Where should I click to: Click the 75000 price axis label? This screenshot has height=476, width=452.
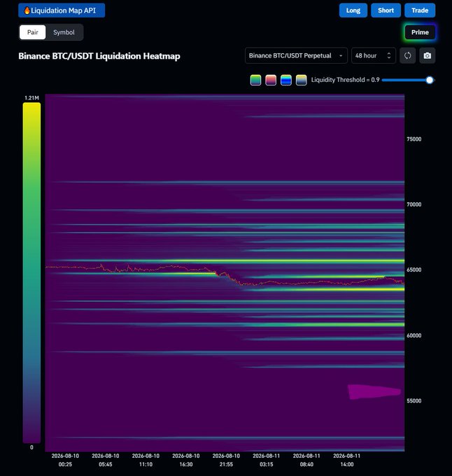coord(414,139)
